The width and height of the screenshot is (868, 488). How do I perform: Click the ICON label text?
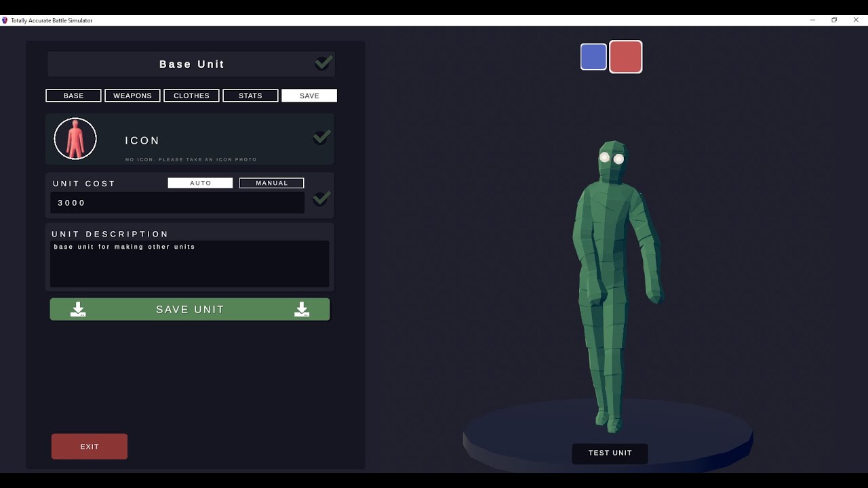(142, 141)
